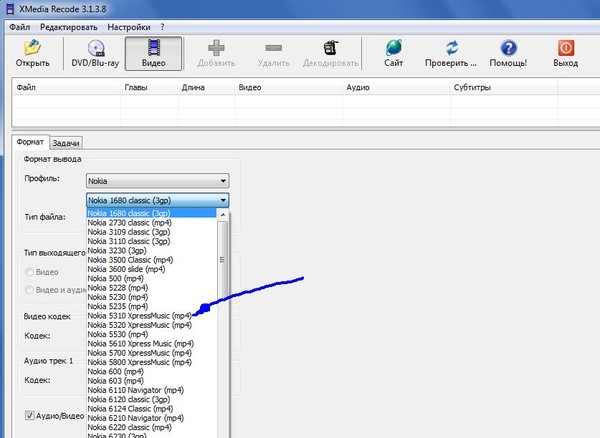Choose Nokia 6110 Navigator (mp4)
This screenshot has width=600, height=438.
click(x=152, y=390)
